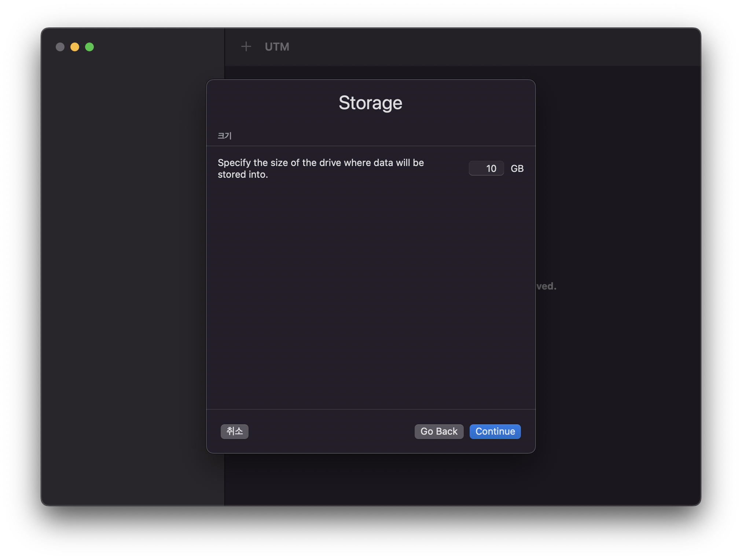742x560 pixels.
Task: Click the partially hidden 'ved.' text
Action: point(546,286)
